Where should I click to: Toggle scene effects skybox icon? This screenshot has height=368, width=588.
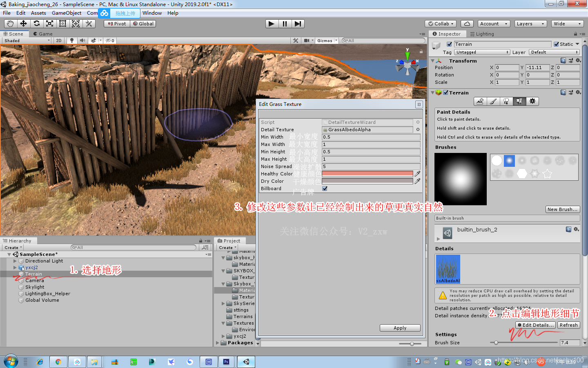(94, 40)
